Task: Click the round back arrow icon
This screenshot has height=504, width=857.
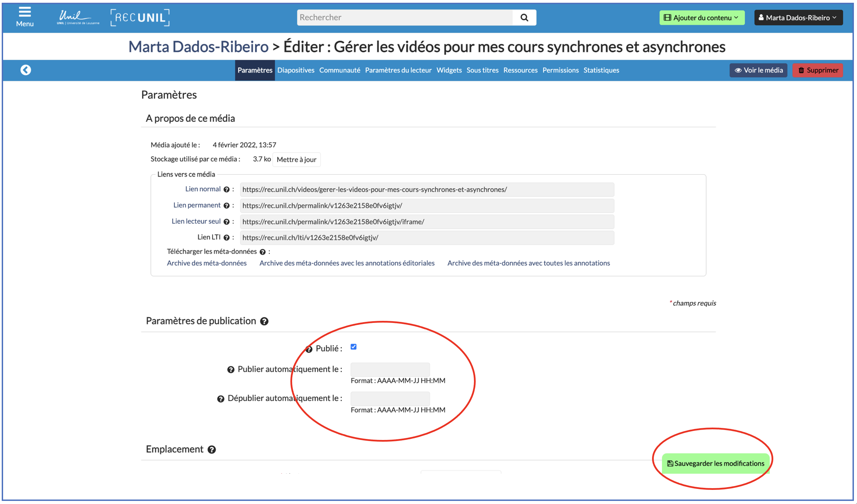Action: [25, 70]
